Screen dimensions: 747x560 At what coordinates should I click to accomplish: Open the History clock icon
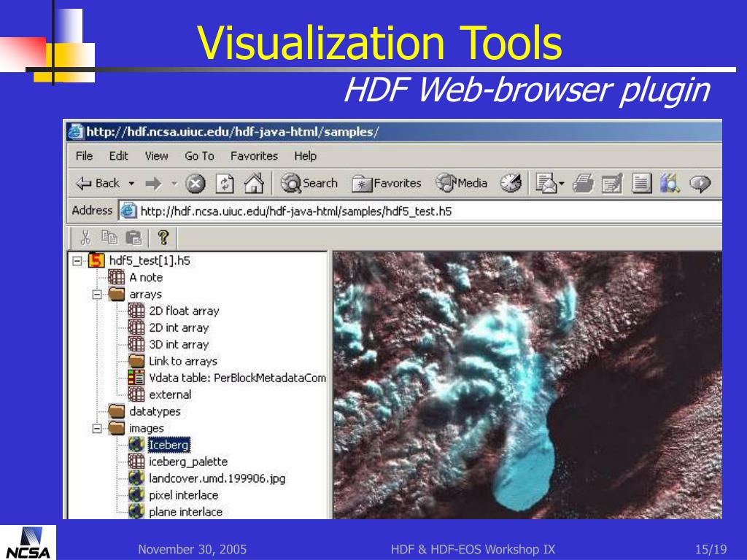click(511, 183)
